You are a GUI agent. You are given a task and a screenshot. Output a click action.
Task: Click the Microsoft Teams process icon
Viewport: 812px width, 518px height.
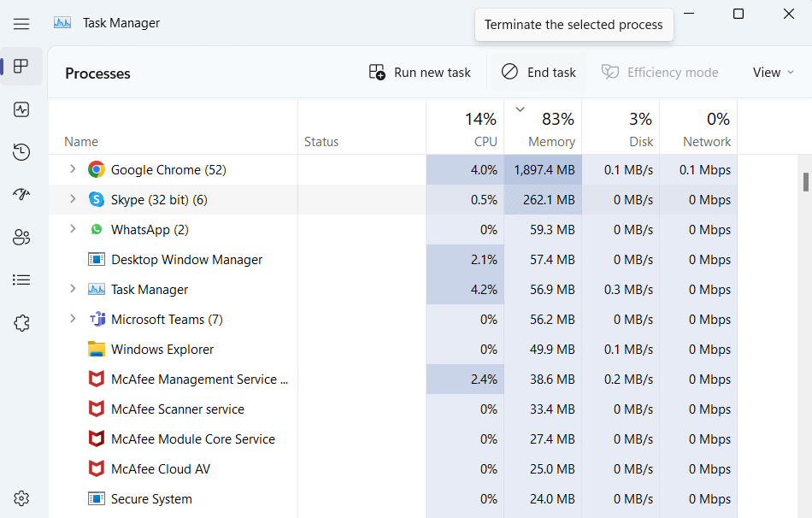tap(97, 319)
